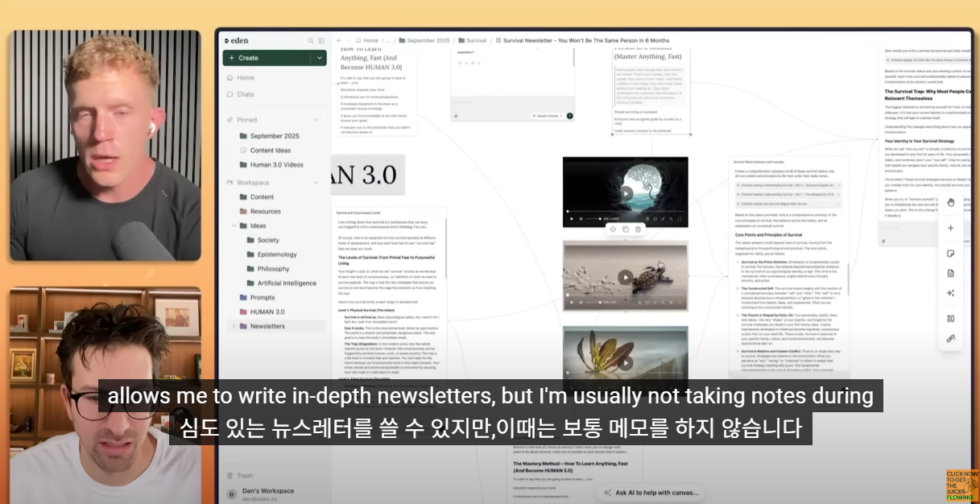
Task: Open the AI sparkle tool
Action: point(950,293)
